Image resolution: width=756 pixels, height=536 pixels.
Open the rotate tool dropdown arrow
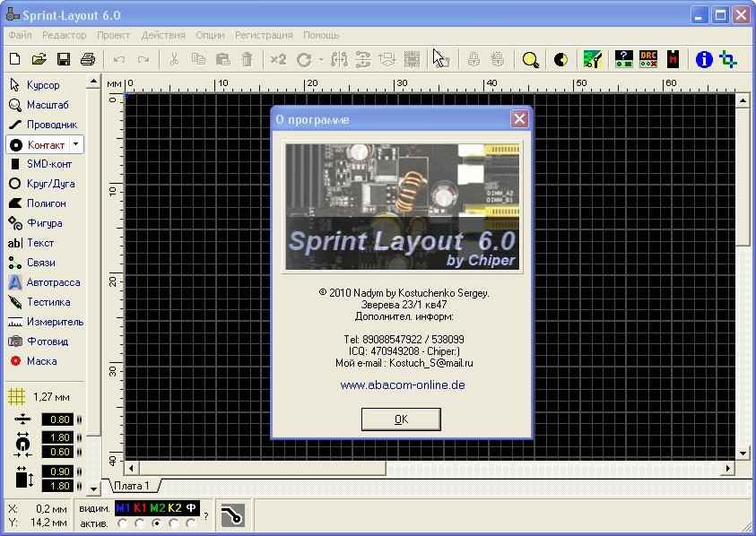pyautogui.click(x=319, y=60)
